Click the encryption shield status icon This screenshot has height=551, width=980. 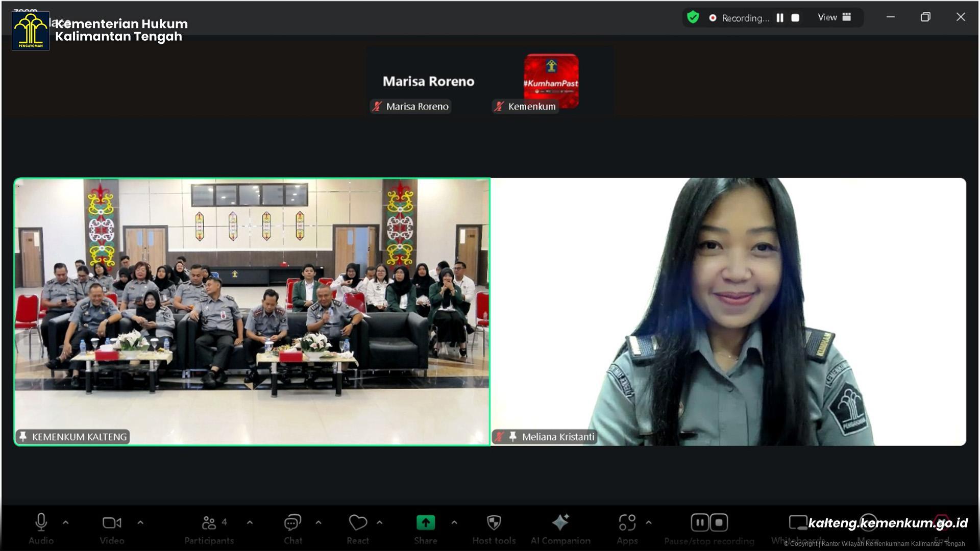693,17
